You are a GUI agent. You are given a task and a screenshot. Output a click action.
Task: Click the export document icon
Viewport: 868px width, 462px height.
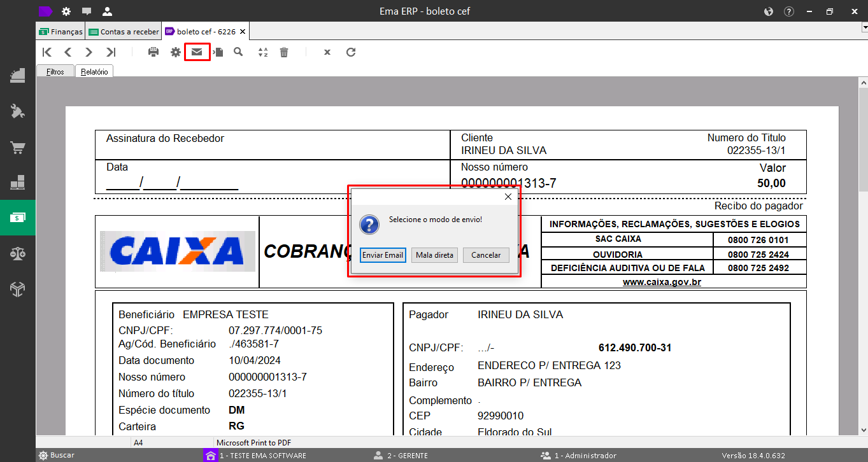click(x=218, y=52)
